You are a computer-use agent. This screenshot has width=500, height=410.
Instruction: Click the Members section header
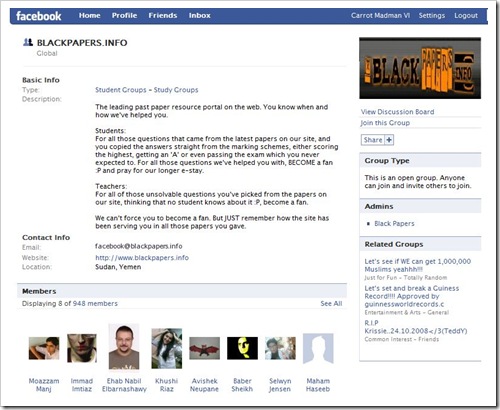pyautogui.click(x=182, y=291)
